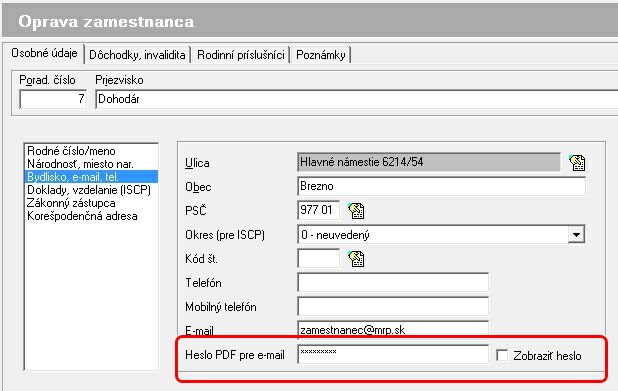Click the E-mail field zamestnanec@mrp.sk
Viewport: 618px width, 391px height.
pos(393,330)
